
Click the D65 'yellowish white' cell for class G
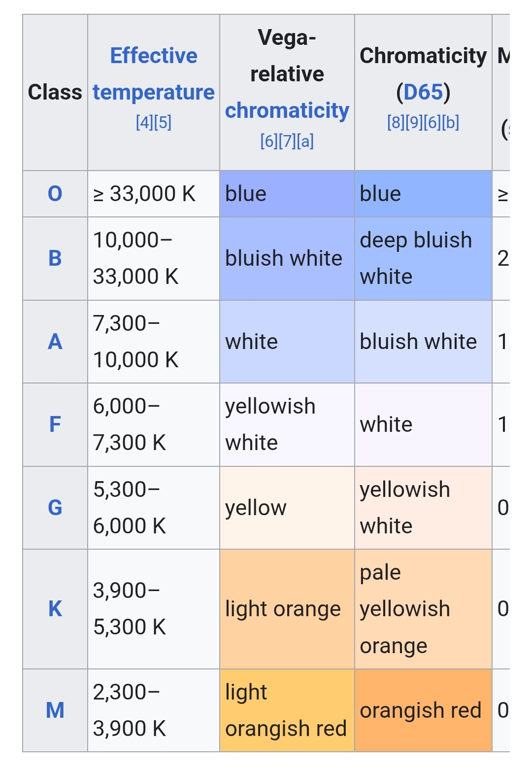tap(423, 508)
